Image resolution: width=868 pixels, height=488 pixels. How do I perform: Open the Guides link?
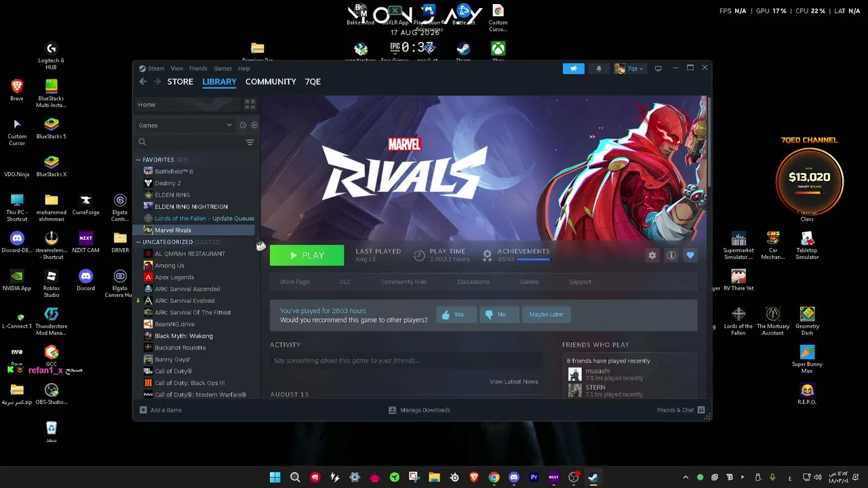(529, 282)
